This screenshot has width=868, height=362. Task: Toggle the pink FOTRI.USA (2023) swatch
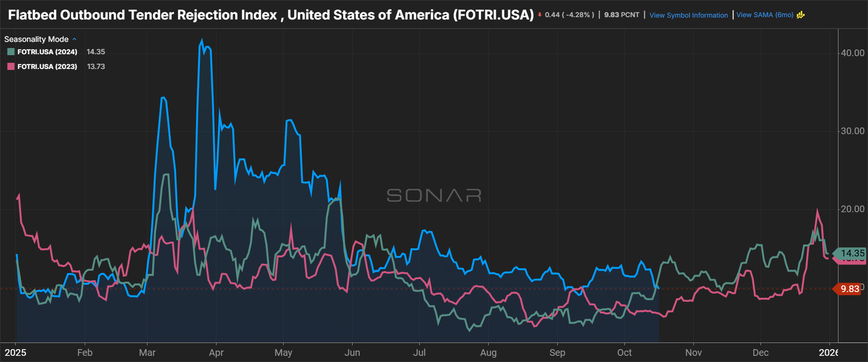click(x=11, y=67)
